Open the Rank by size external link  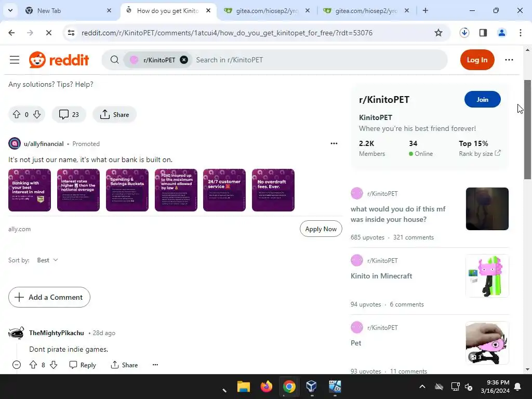pyautogui.click(x=480, y=153)
